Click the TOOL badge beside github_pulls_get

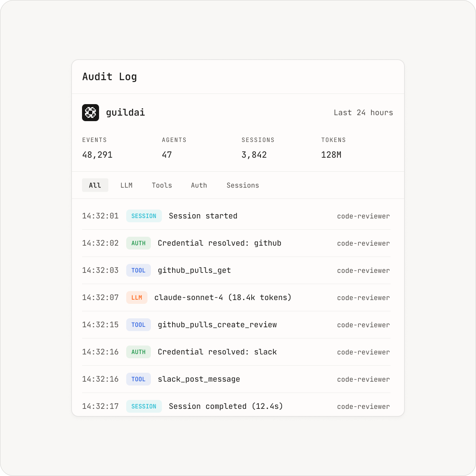click(x=139, y=270)
